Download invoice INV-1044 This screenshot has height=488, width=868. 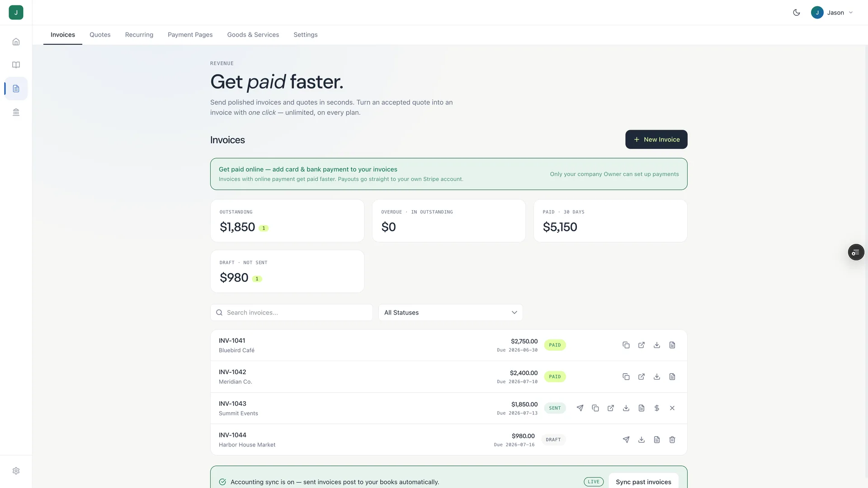click(x=642, y=440)
